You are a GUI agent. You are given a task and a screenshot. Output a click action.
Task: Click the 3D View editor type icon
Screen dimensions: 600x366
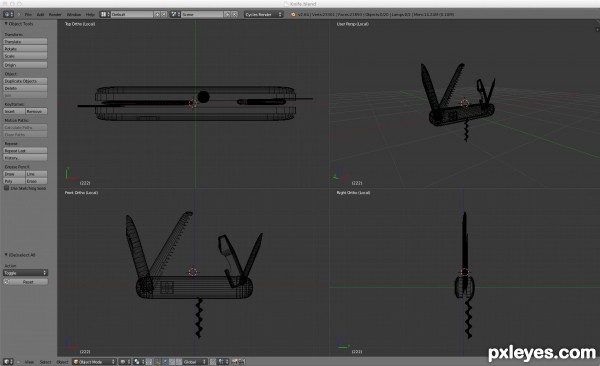pyautogui.click(x=8, y=361)
